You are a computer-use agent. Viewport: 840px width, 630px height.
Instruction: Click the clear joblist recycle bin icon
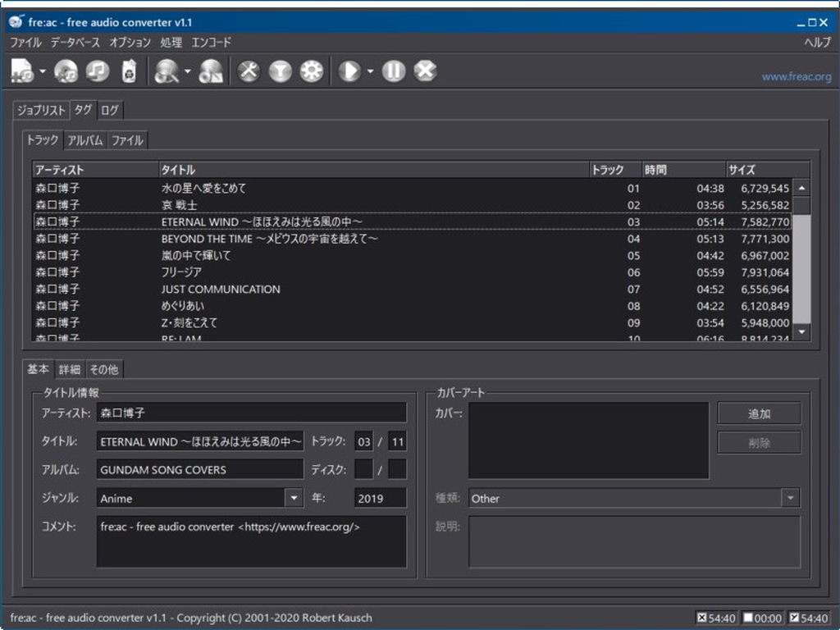point(129,71)
